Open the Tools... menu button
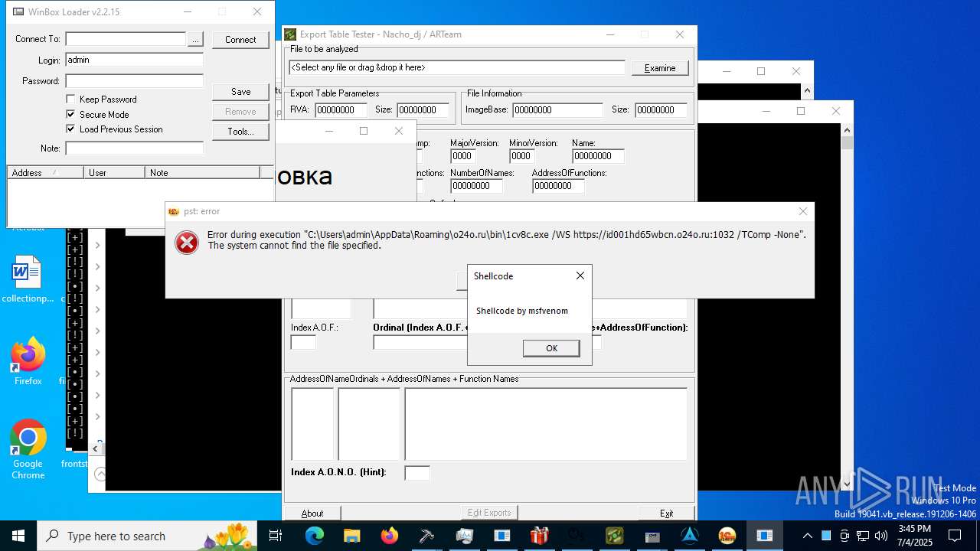This screenshot has height=551, width=980. [240, 132]
